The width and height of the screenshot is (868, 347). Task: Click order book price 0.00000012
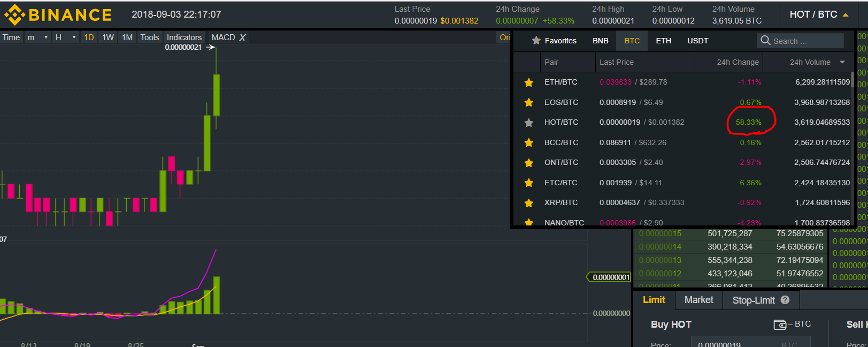click(660, 274)
